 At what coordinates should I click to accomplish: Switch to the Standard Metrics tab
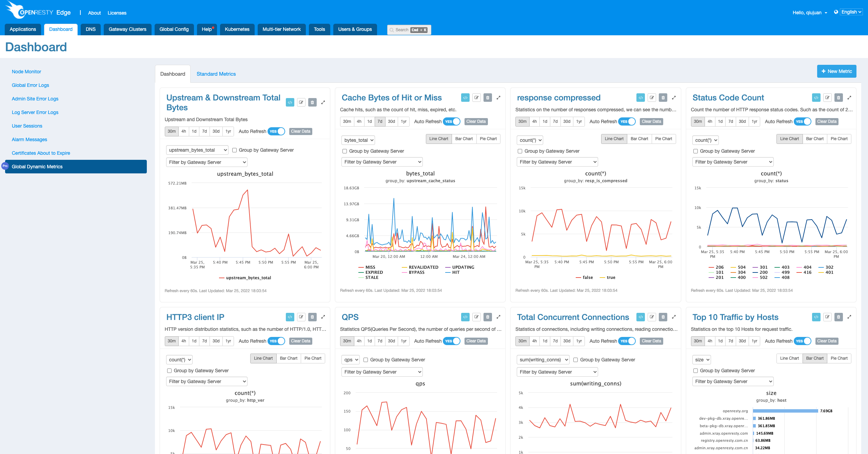coord(216,74)
